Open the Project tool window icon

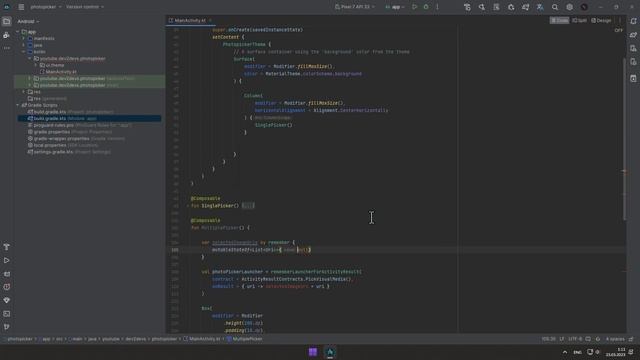[7, 21]
